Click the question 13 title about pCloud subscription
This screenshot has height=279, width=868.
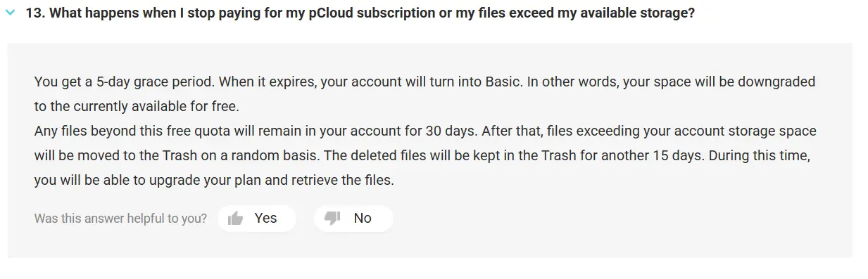[x=360, y=13]
